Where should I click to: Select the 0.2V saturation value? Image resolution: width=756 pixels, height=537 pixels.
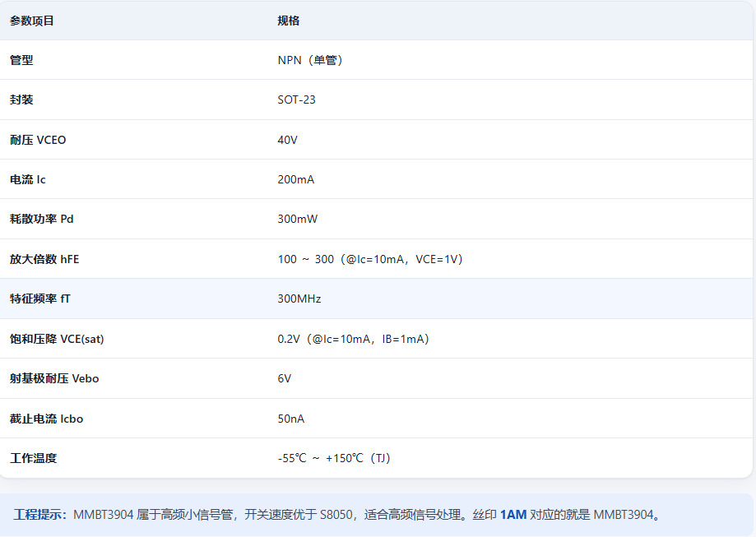tap(354, 339)
